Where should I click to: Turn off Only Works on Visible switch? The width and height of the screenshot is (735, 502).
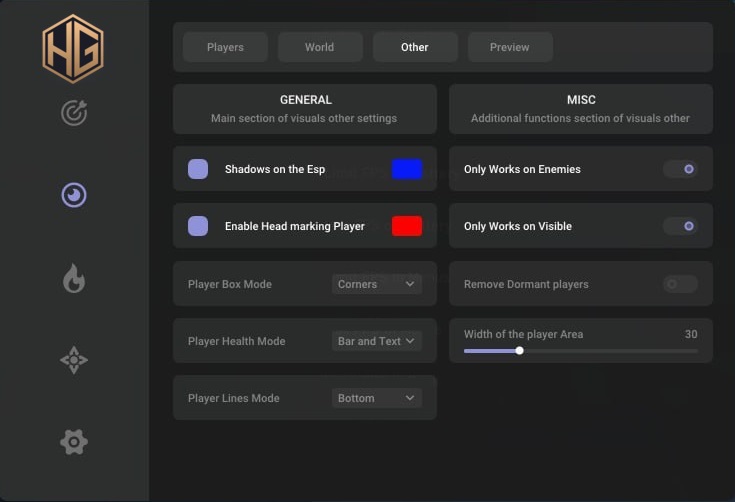(x=680, y=226)
